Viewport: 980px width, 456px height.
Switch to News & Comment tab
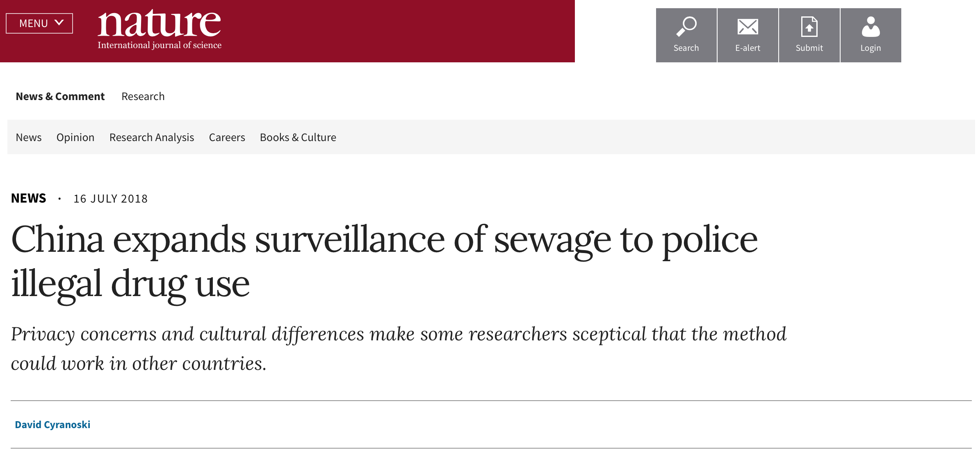pyautogui.click(x=60, y=96)
